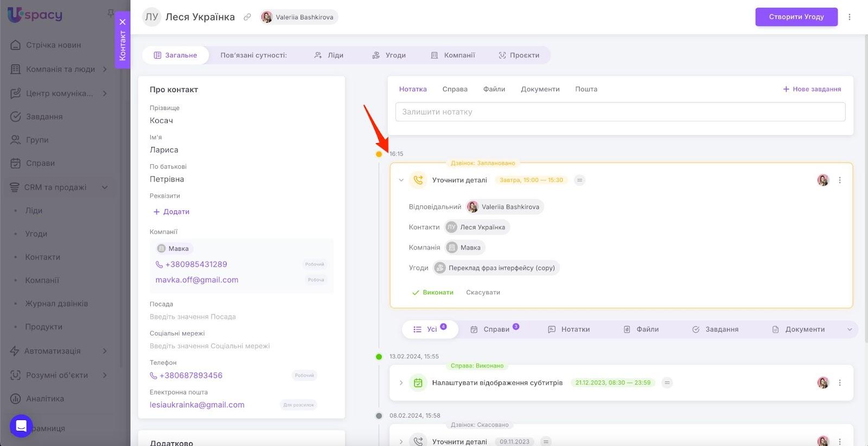Open the three-dot menu near Створити Угоду
Viewport: 868px width, 446px height.
point(850,17)
